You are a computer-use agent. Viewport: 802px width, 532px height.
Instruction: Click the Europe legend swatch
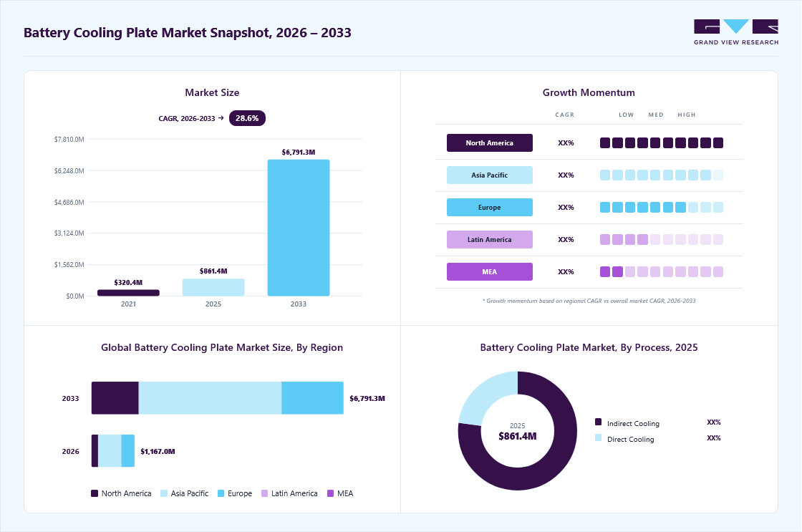(x=221, y=493)
